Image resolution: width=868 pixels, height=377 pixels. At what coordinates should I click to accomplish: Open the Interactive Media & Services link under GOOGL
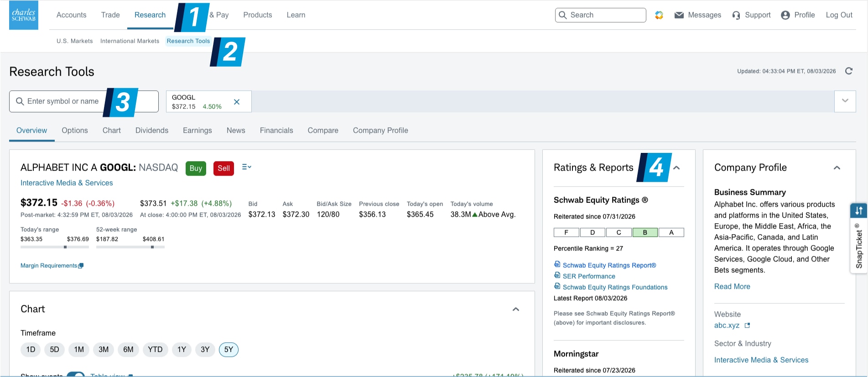(67, 183)
